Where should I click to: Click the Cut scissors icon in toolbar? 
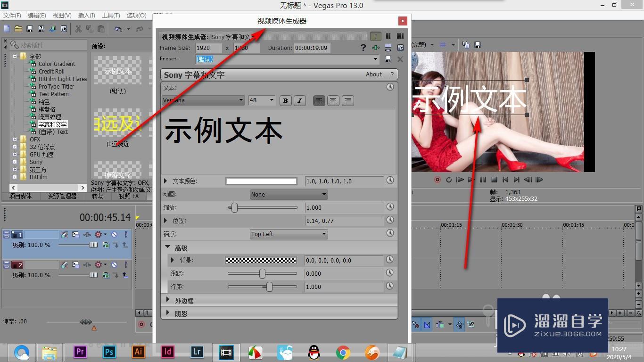(x=78, y=29)
